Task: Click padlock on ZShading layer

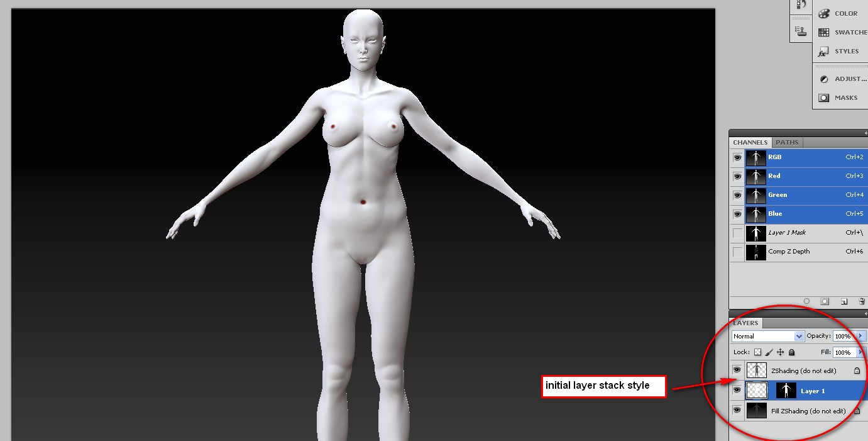Action: (x=857, y=371)
